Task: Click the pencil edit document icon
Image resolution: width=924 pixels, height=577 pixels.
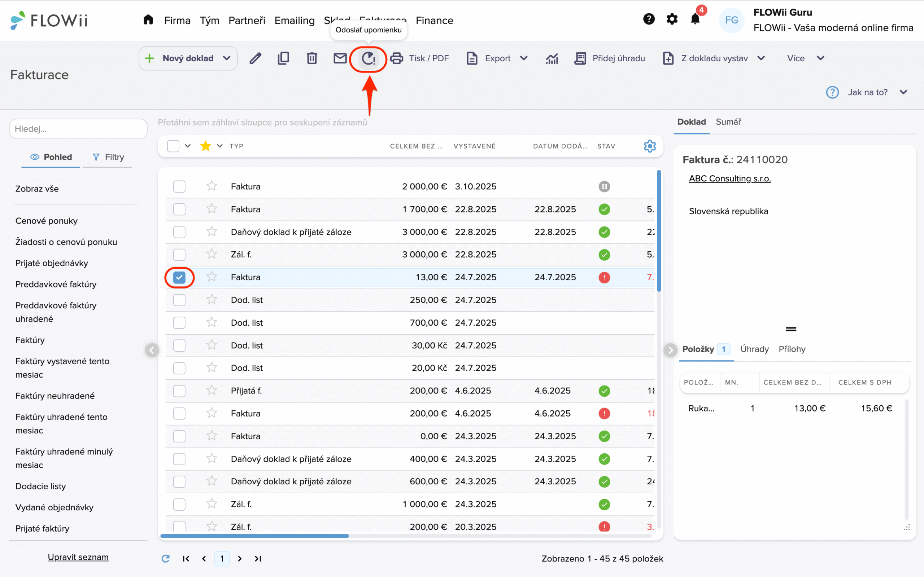Action: [x=255, y=58]
